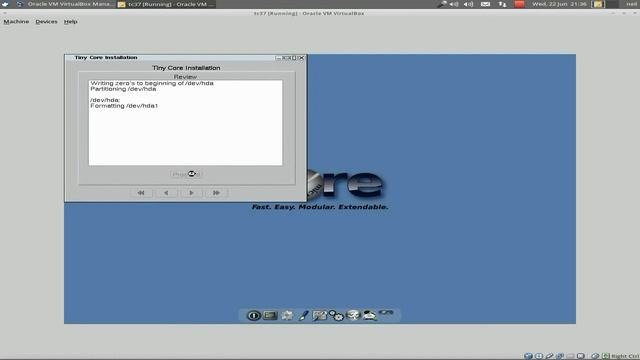The width and height of the screenshot is (640, 360).
Task: Click the red indicator in top panel
Action: [519, 4]
